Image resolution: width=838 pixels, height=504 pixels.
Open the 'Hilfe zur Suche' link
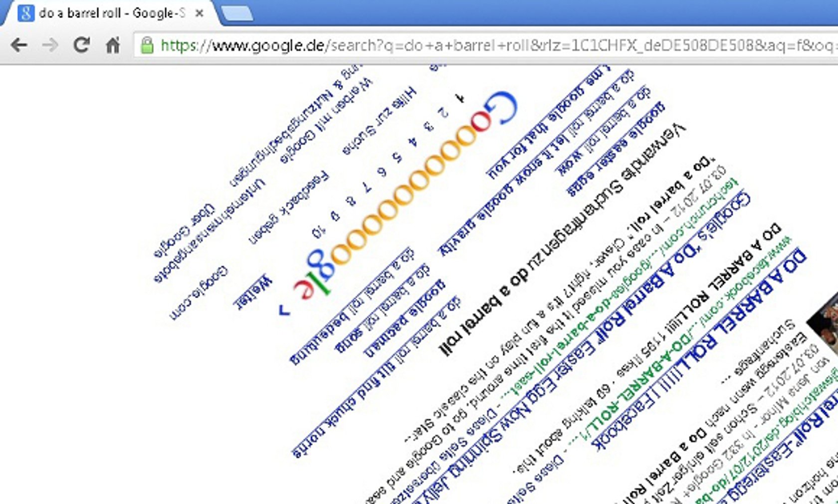[x=379, y=121]
